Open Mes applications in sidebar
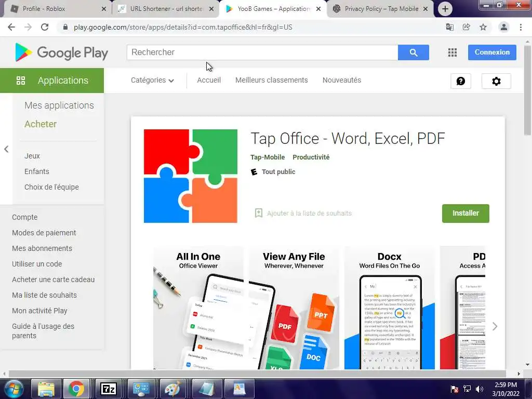The width and height of the screenshot is (532, 399). (59, 105)
